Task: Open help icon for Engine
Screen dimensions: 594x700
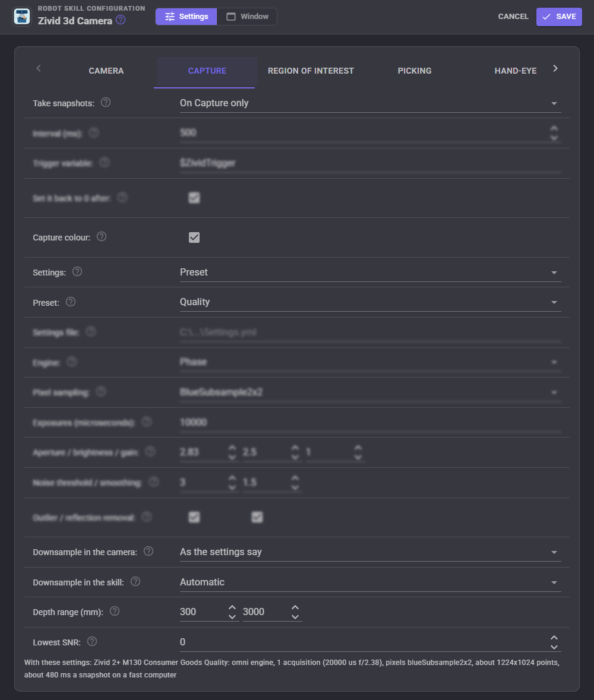Action: click(x=71, y=362)
